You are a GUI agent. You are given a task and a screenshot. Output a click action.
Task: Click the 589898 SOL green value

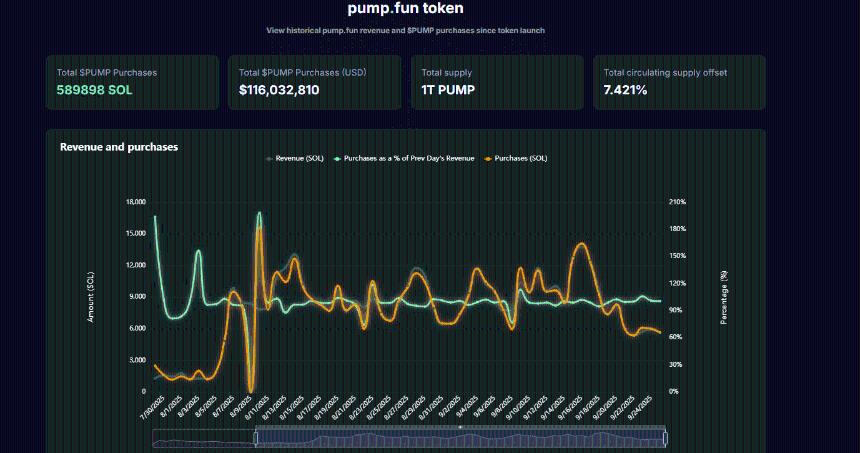(95, 90)
